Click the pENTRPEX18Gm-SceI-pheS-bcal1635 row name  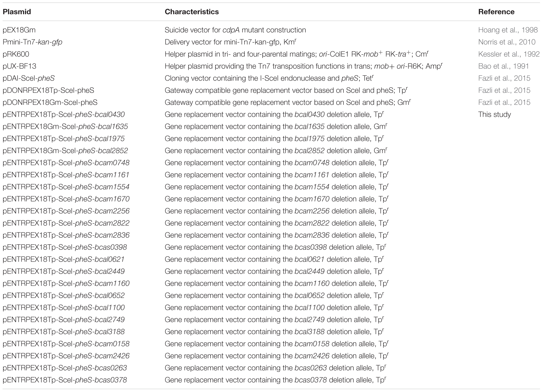tap(65, 127)
